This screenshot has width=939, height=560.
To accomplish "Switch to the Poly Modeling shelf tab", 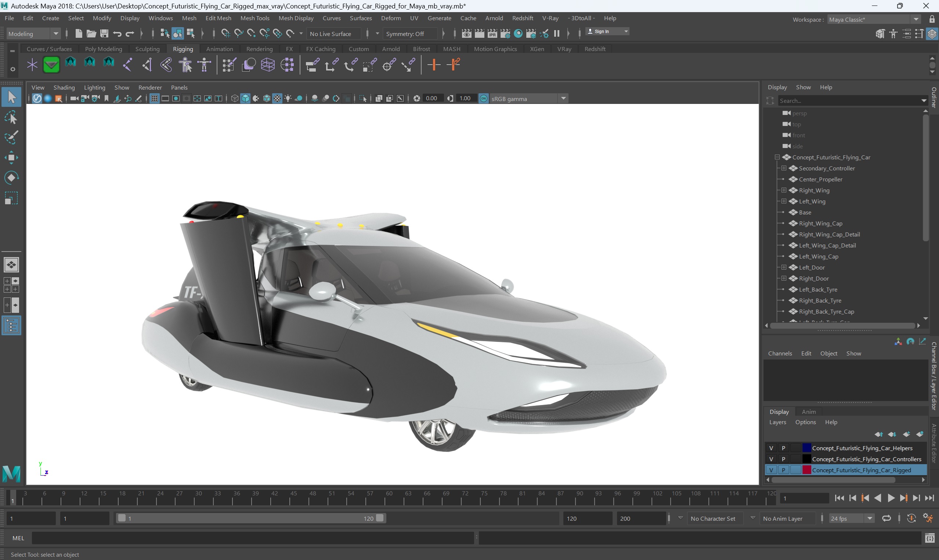I will point(103,49).
